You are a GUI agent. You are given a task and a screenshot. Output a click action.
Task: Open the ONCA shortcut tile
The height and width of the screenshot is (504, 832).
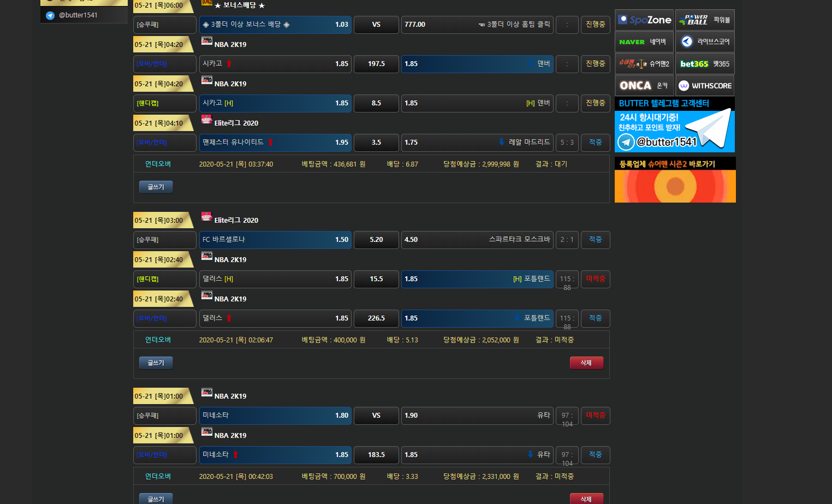coord(644,86)
